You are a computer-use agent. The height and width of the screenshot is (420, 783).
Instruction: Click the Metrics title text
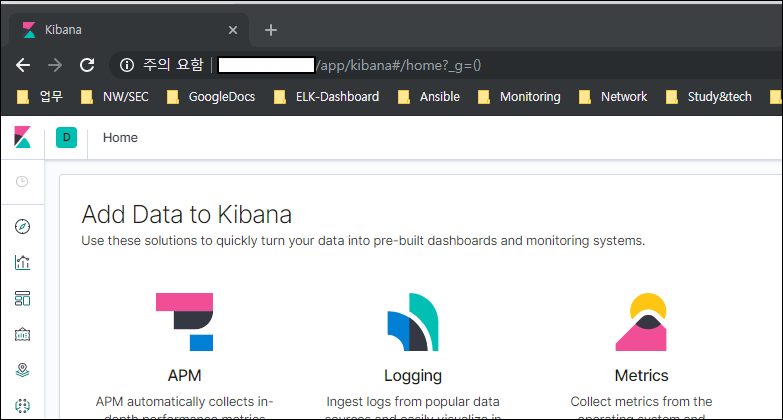641,376
